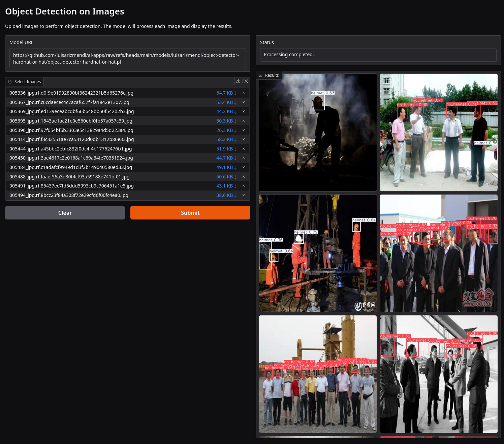
Task: Click the Object Detection on Images heading
Action: tap(65, 11)
